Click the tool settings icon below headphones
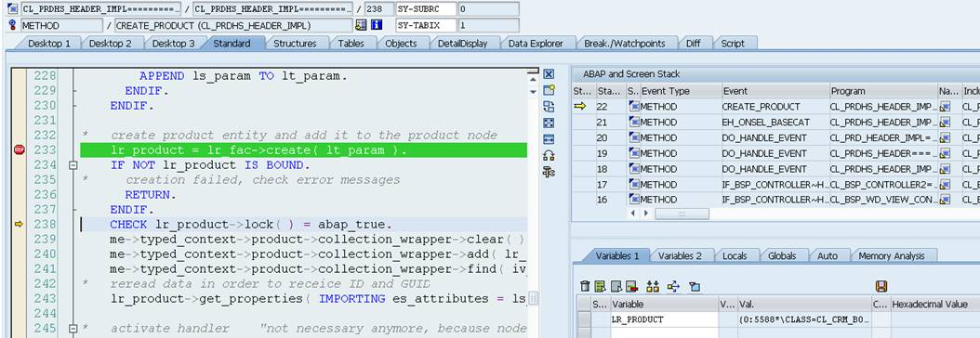980x338 pixels. tap(549, 172)
